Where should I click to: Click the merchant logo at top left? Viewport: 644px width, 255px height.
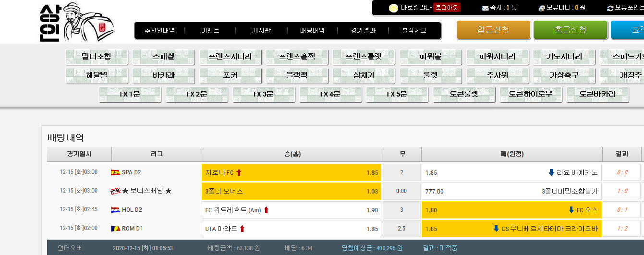tap(77, 23)
